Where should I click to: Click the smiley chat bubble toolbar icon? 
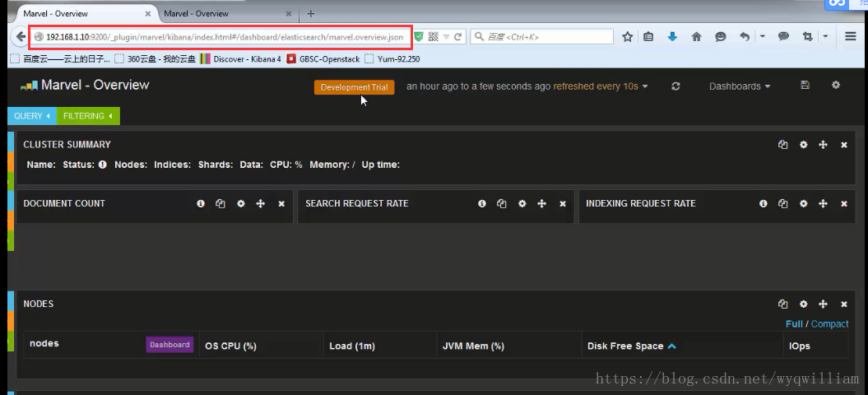(720, 36)
